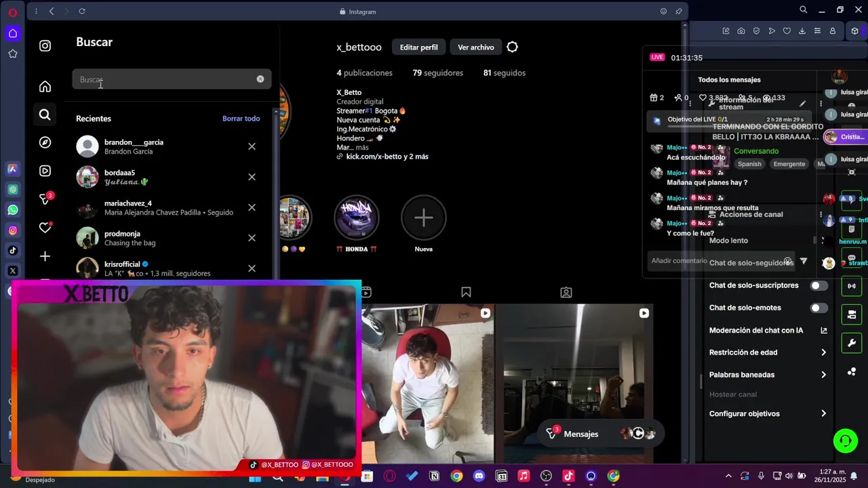Open TikTok in Opera sidebar
The width and height of the screenshot is (868, 488).
13,251
